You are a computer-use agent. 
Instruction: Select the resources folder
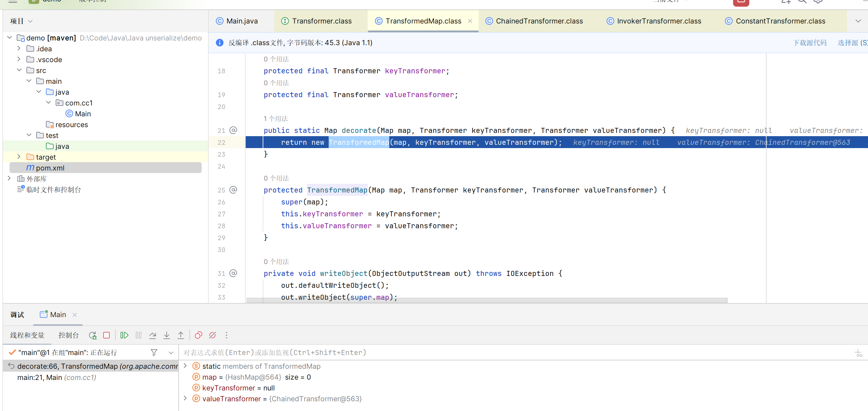(67, 124)
